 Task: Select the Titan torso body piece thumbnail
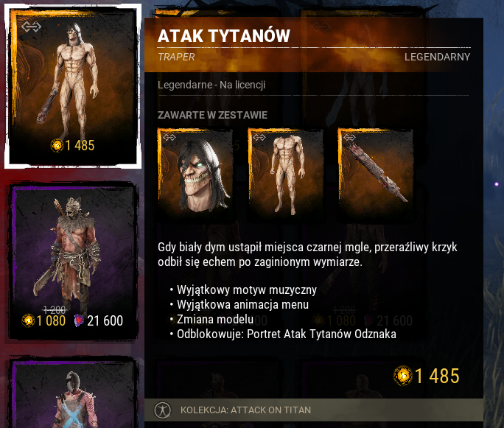click(x=285, y=174)
